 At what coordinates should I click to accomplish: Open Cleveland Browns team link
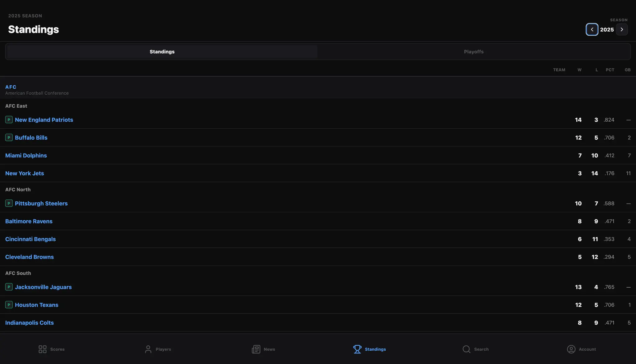pos(30,257)
